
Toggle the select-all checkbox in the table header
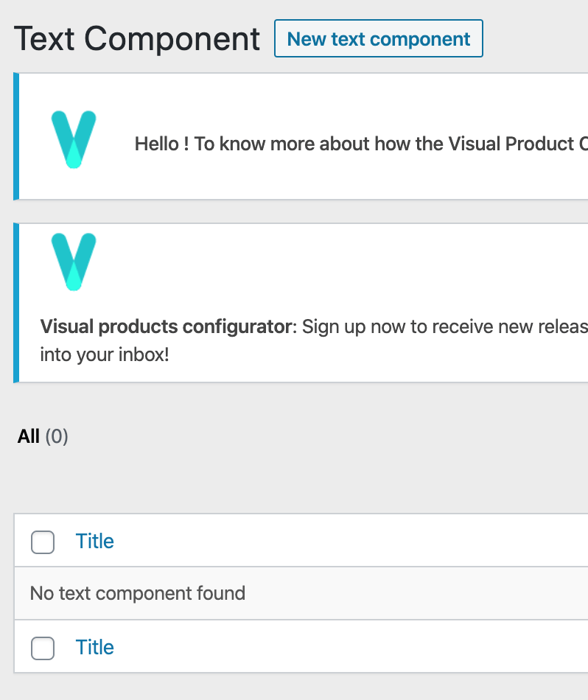coord(43,542)
